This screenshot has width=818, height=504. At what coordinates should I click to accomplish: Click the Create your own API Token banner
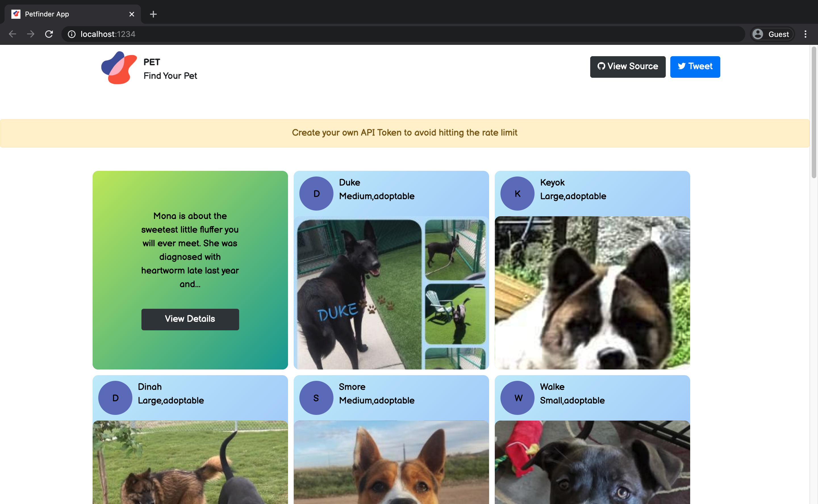pos(404,133)
